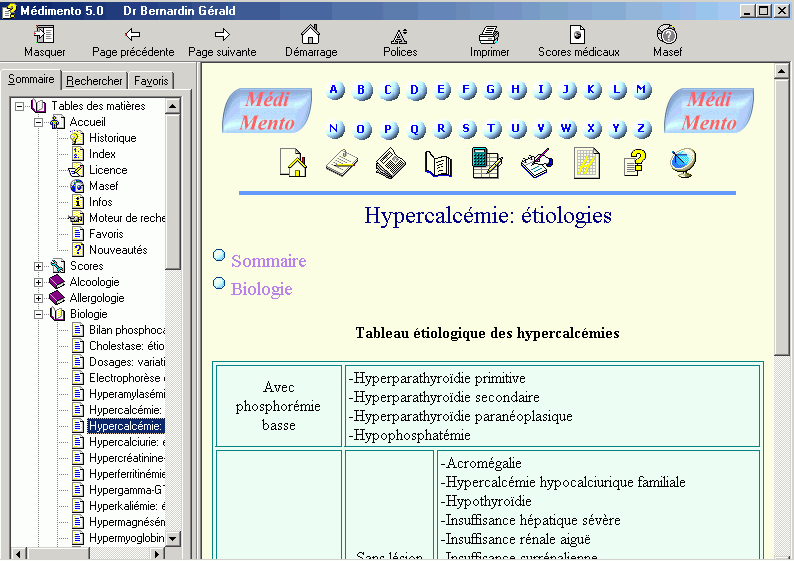This screenshot has height=561, width=794.
Task: Click the hand writing on notepad icon
Action: click(x=537, y=163)
